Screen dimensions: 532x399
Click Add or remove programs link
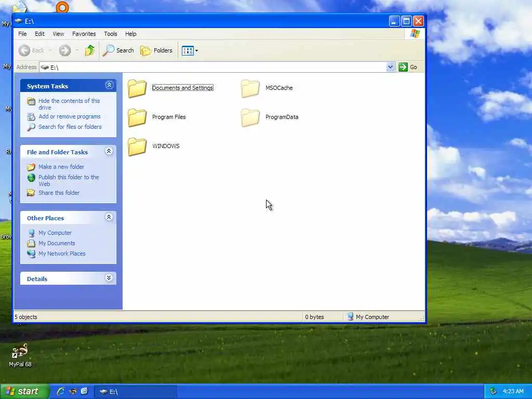70,116
